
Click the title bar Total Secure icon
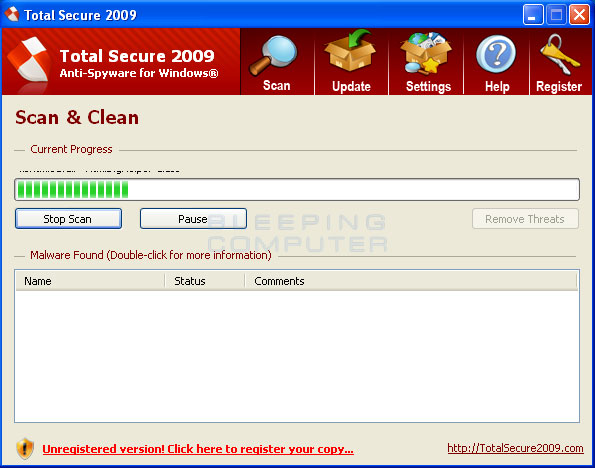click(12, 14)
